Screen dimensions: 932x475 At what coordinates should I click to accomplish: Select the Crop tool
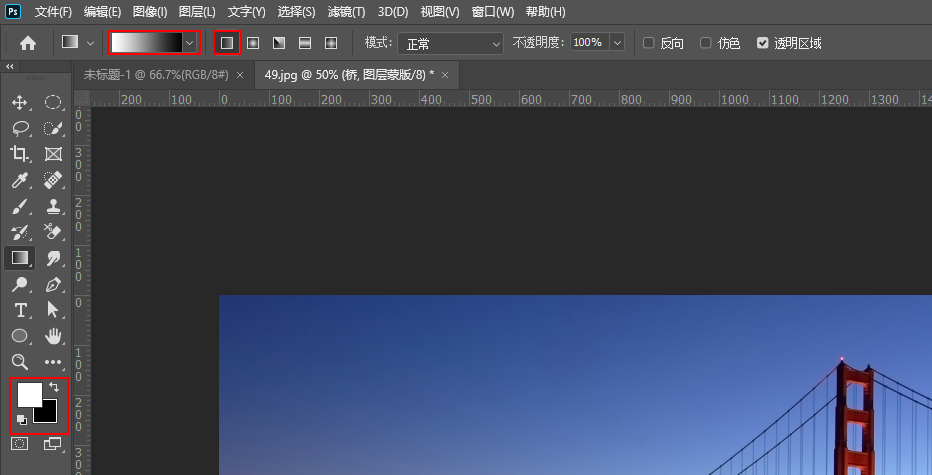20,154
